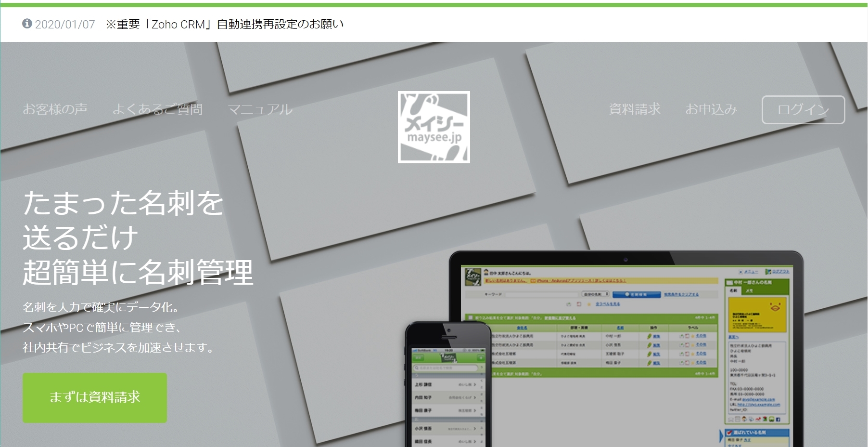Open the お申込み navigation link
The image size is (868, 447).
[x=711, y=109]
